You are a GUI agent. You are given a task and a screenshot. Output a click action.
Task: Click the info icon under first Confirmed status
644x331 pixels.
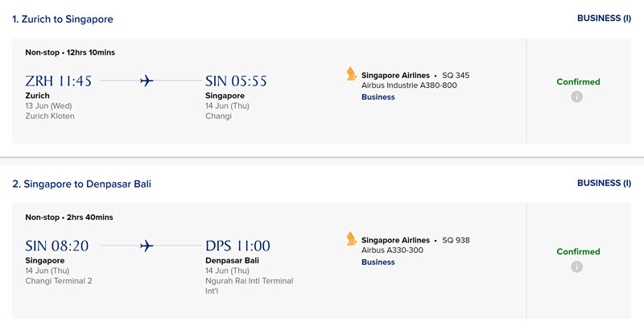[576, 97]
